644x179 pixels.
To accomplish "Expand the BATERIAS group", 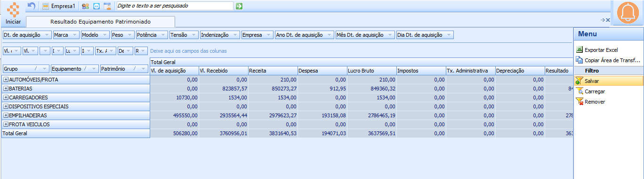I will click(6, 89).
